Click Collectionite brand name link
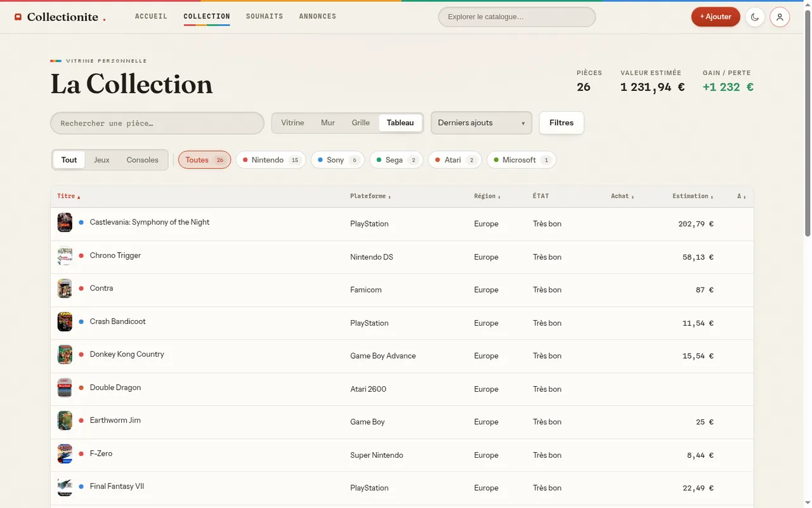The height and width of the screenshot is (508, 812). (x=63, y=17)
